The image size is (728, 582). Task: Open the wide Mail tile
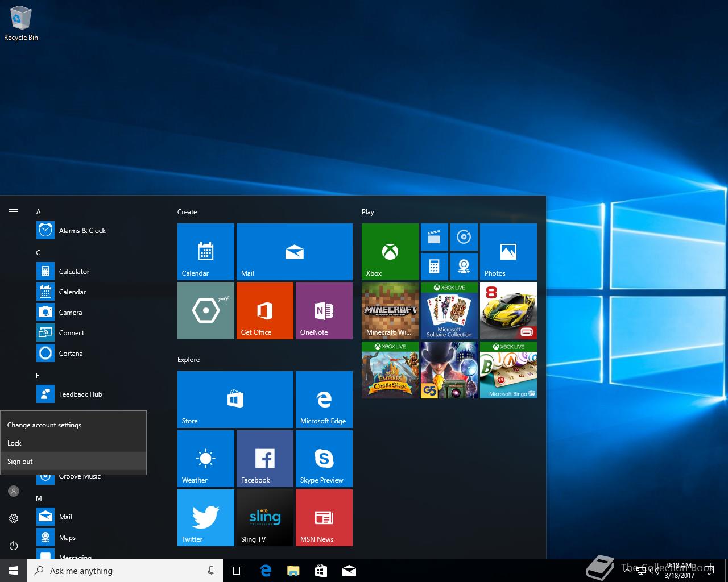click(x=295, y=252)
